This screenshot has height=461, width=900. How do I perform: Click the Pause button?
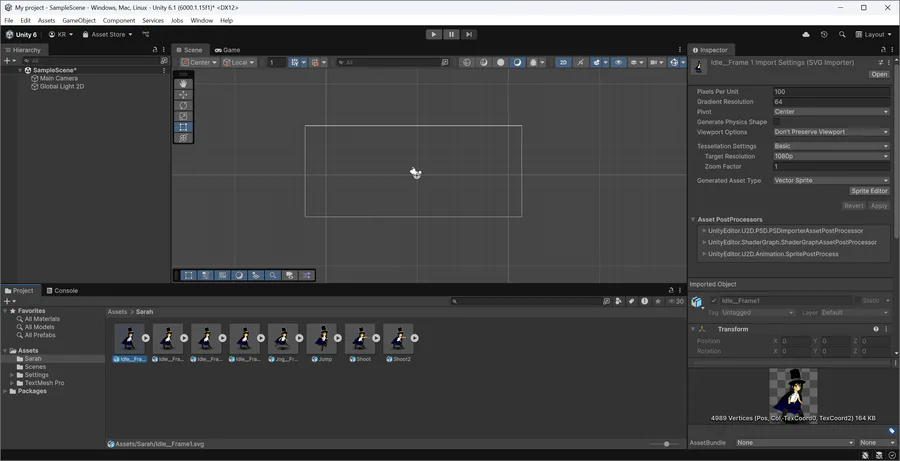[451, 34]
